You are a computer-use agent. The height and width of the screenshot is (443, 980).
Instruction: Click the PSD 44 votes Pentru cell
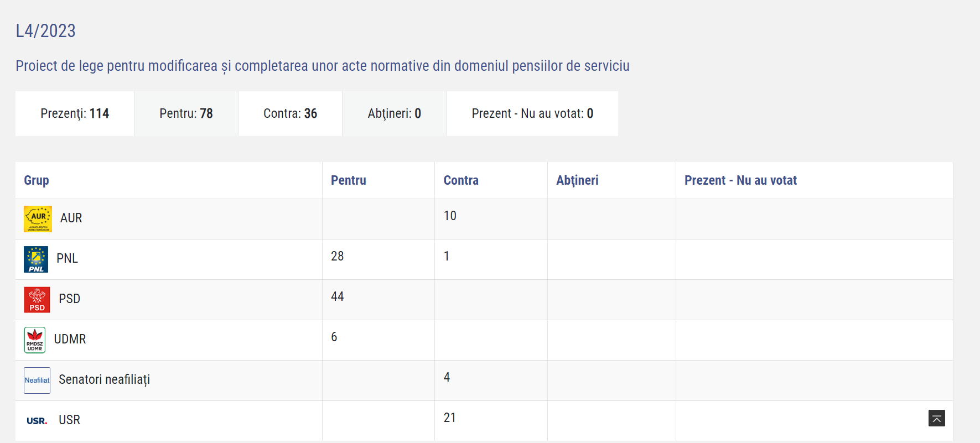click(x=338, y=297)
